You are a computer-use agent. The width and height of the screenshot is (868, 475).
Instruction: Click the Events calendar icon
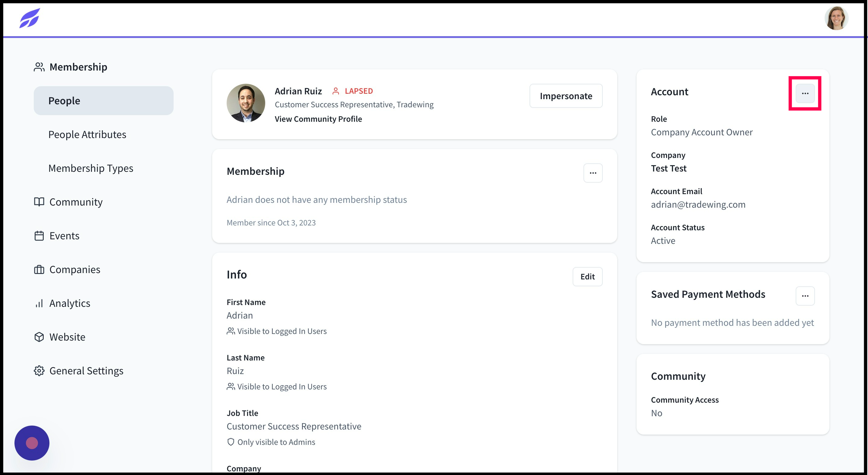click(x=39, y=235)
